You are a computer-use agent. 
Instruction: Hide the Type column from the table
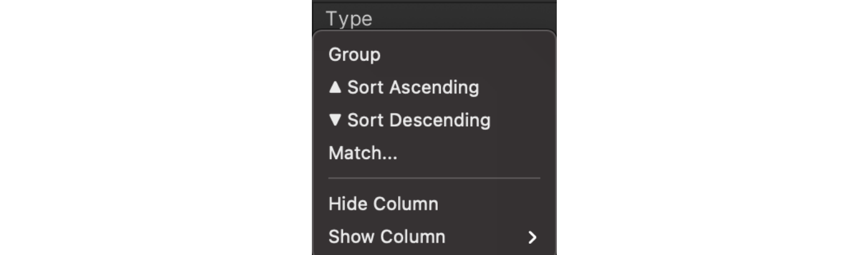[x=383, y=204]
